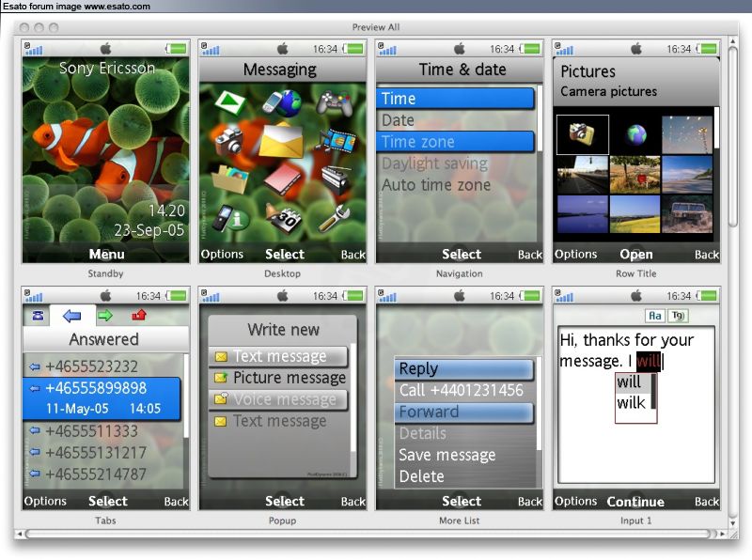Screen dimensions: 752x560
Task: Select highlighted call +46555899898
Action: pos(102,398)
